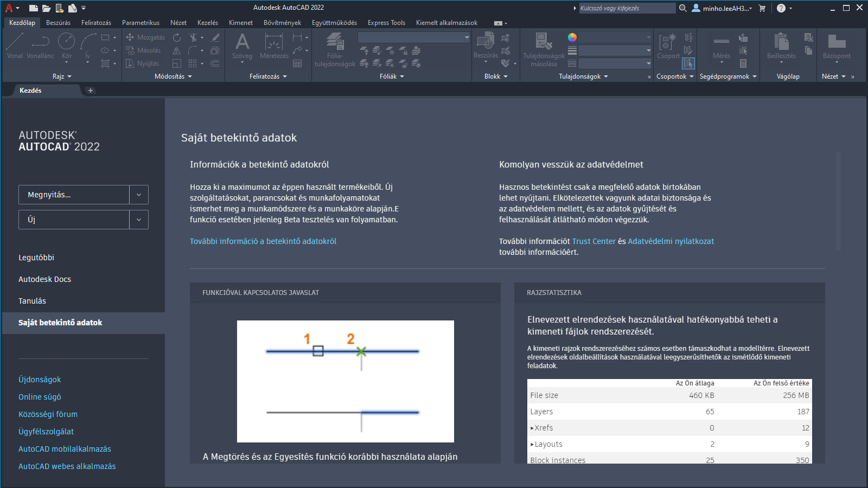Open the Új dropdown arrow
Image resolution: width=868 pixels, height=488 pixels.
coord(139,220)
